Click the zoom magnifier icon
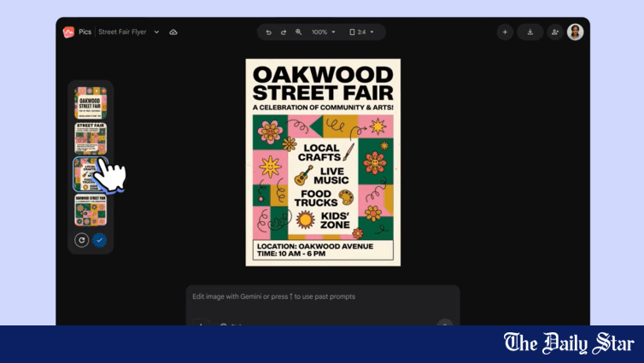The height and width of the screenshot is (363, 644). pos(299,32)
